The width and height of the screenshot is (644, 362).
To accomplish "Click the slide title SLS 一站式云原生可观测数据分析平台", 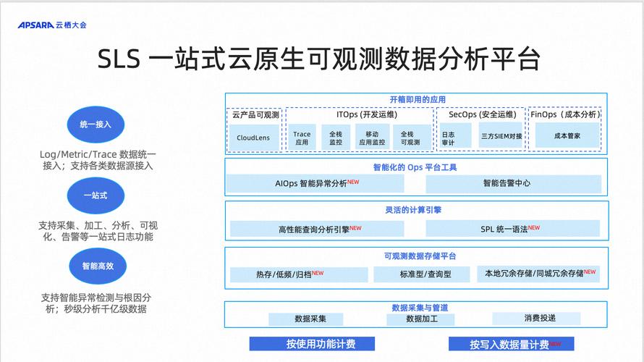I will (318, 59).
